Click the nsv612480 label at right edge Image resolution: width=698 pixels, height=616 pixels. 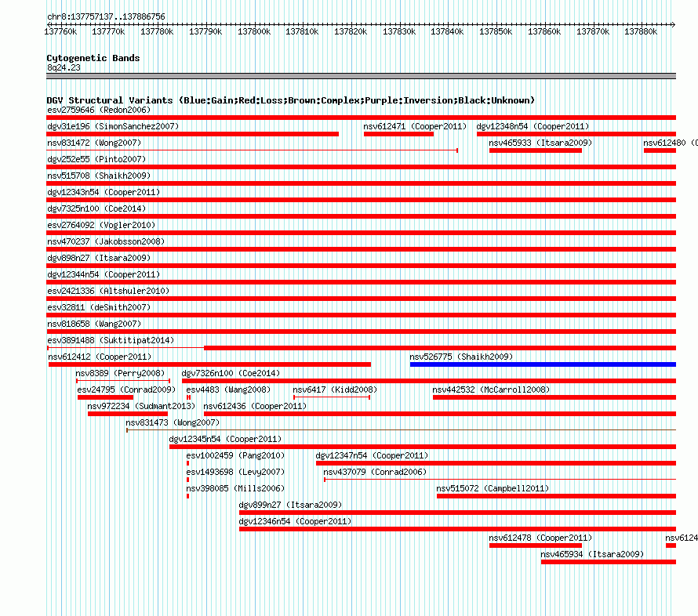pos(671,143)
